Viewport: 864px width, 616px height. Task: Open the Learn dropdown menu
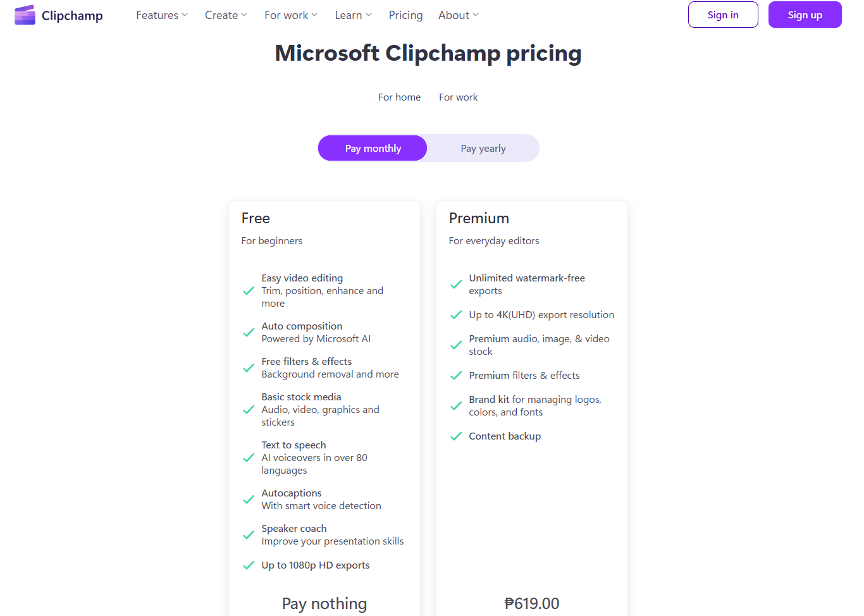(x=354, y=15)
